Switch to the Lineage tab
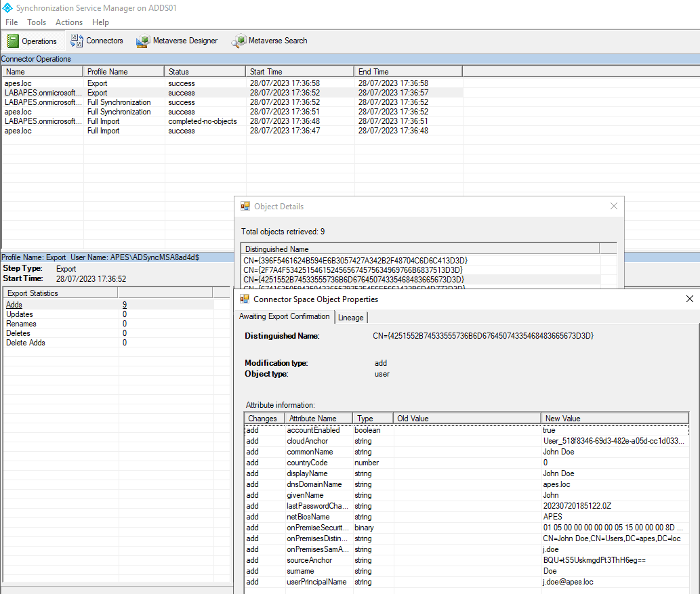700x594 pixels. [x=350, y=317]
